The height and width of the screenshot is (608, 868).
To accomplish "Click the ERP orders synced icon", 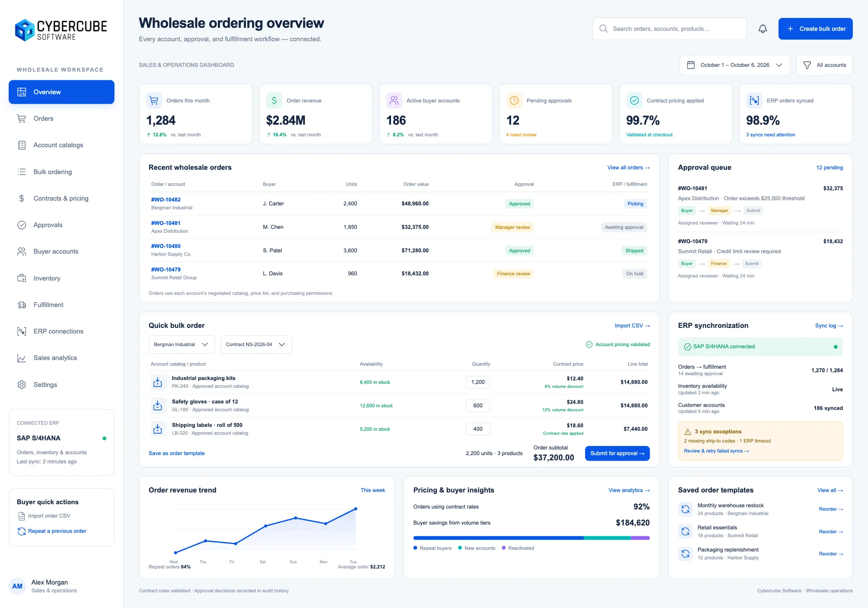I will [754, 100].
